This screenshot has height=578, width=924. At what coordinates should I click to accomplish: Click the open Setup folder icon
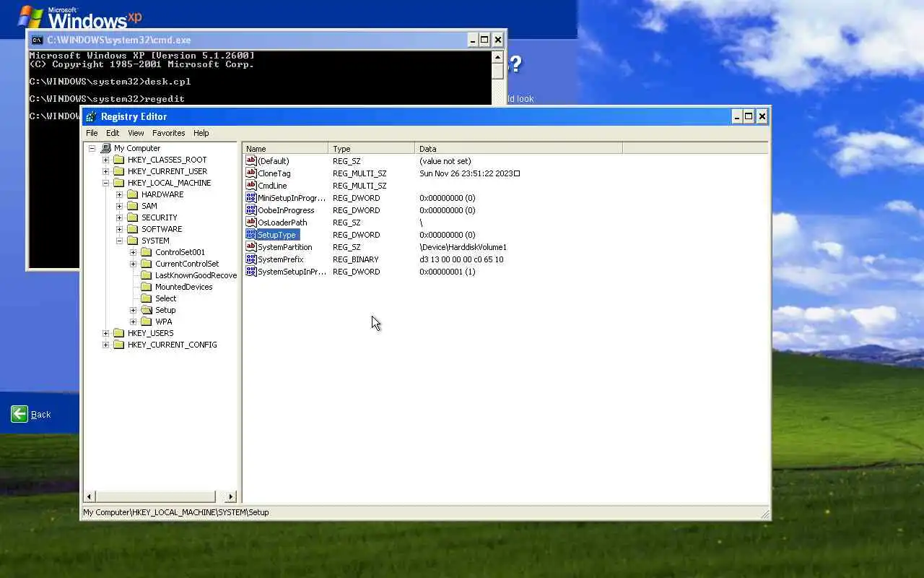[146, 310]
